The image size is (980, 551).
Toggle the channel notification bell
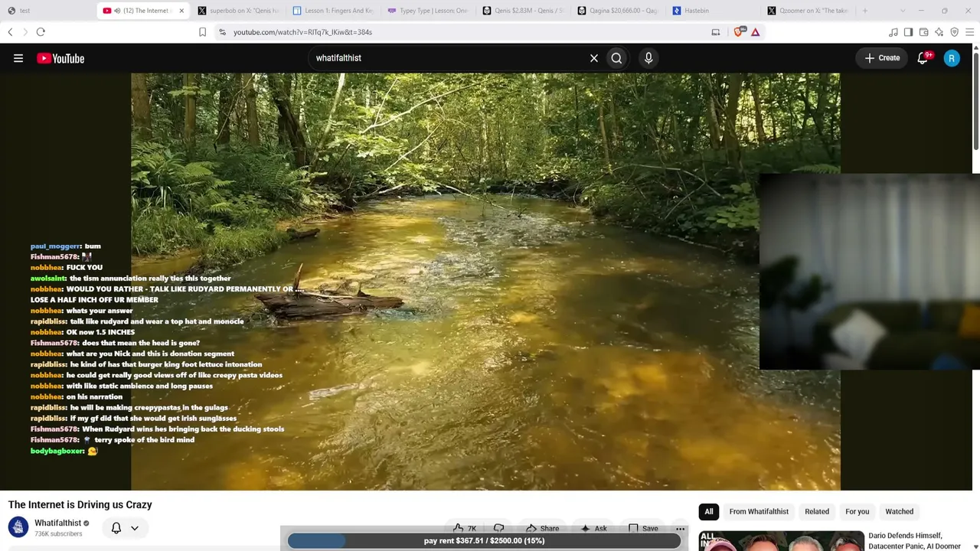[116, 528]
